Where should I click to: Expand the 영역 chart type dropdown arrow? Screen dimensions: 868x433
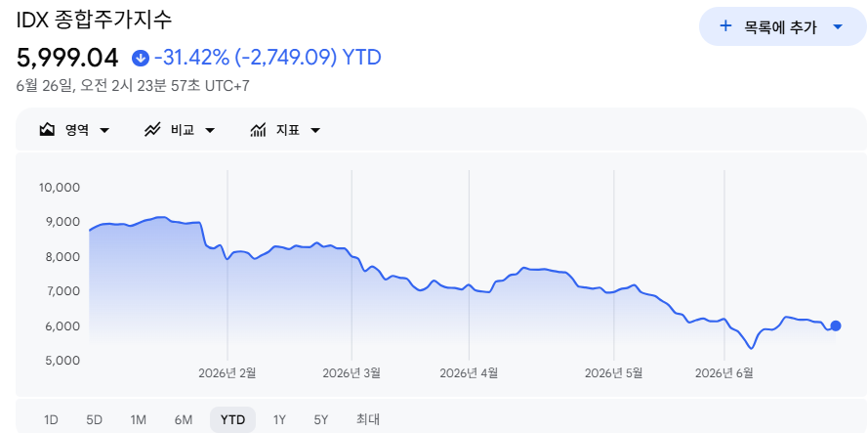(x=104, y=131)
